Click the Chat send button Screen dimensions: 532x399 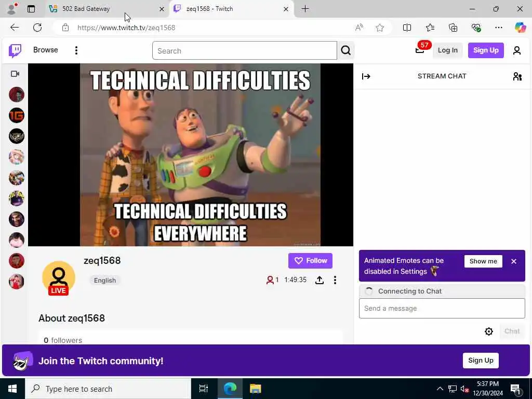click(x=512, y=331)
